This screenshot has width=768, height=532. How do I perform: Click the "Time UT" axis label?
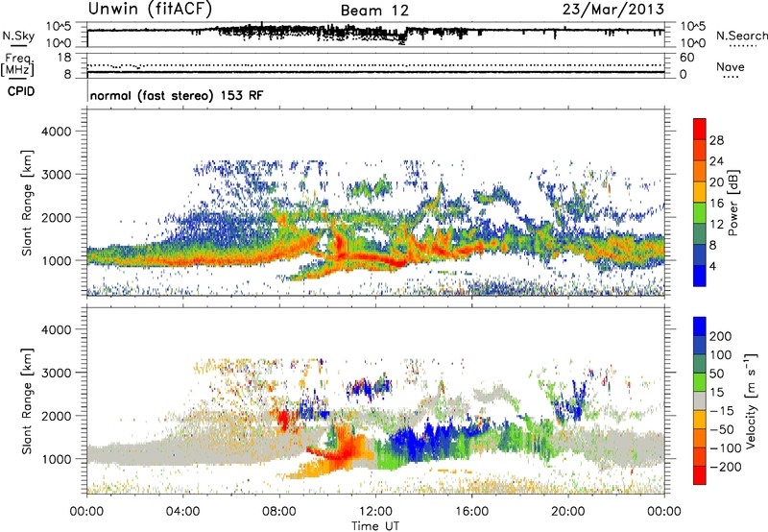point(375,525)
